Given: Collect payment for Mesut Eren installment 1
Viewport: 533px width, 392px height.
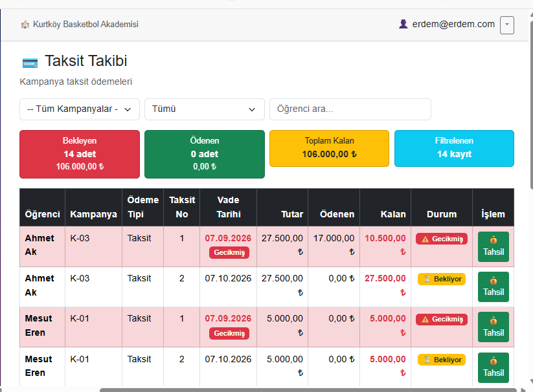Looking at the screenshot, I should click(493, 327).
